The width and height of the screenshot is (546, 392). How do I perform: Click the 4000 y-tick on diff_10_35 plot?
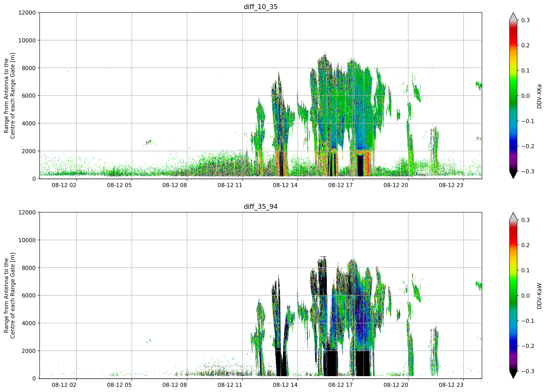pos(29,123)
